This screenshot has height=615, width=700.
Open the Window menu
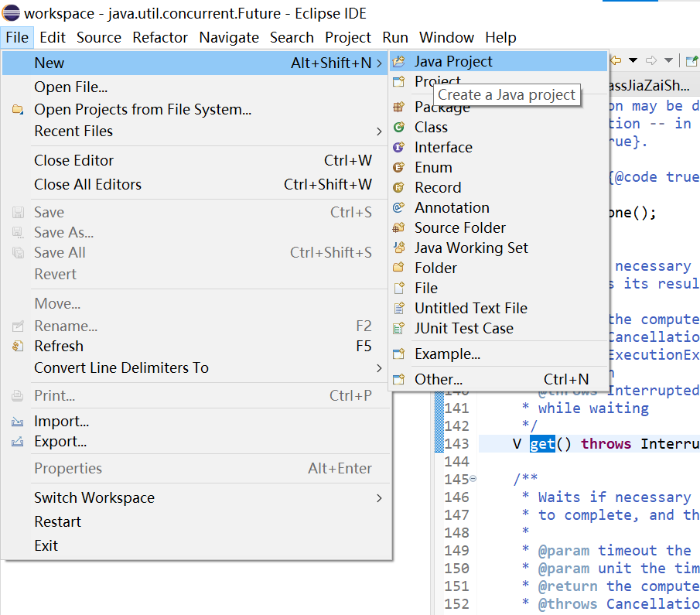pyautogui.click(x=446, y=37)
